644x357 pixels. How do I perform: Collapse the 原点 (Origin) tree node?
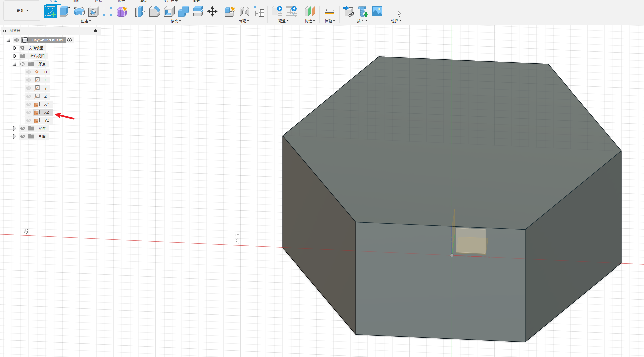[x=14, y=64]
